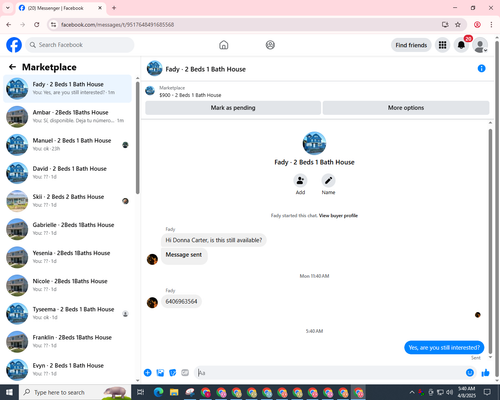Click More options button
Image resolution: width=500 pixels, height=400 pixels.
tap(406, 108)
